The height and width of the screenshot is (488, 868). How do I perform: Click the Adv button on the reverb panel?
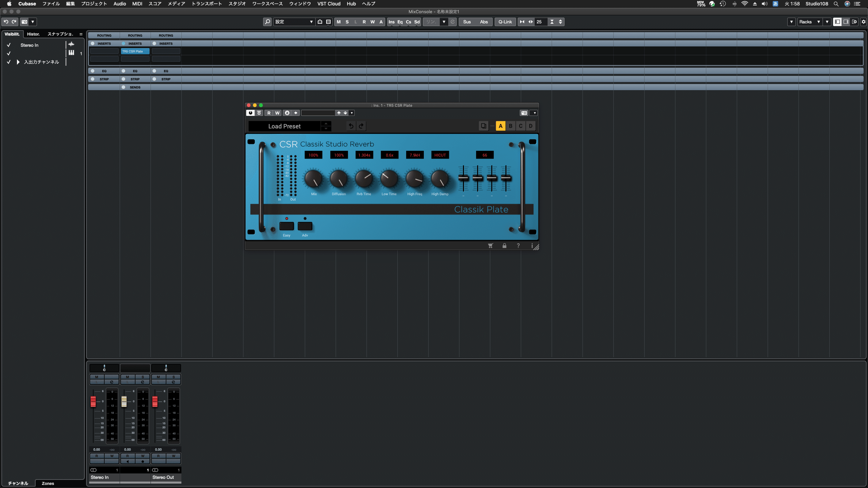tap(304, 226)
